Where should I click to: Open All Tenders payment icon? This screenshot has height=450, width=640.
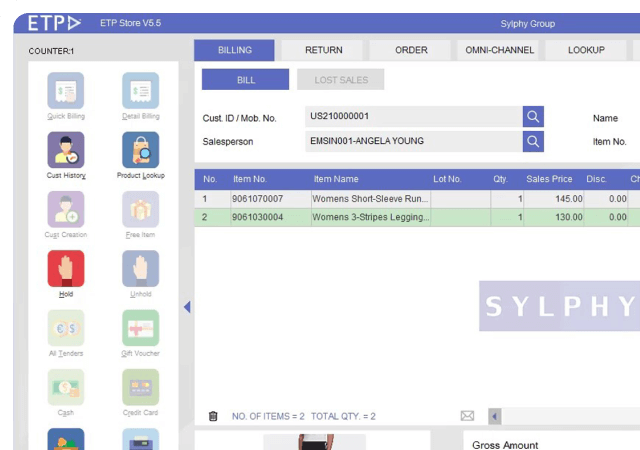(66, 327)
